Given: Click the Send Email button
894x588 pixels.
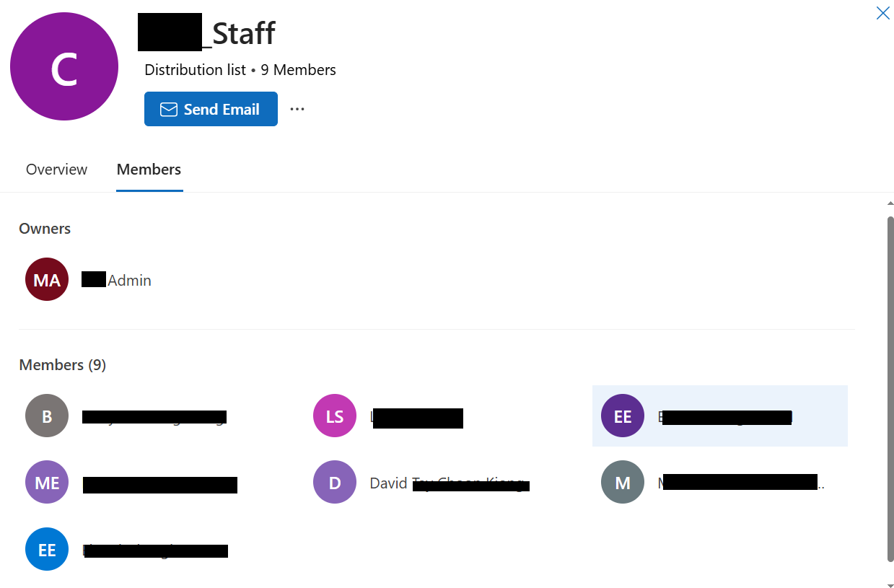Looking at the screenshot, I should tap(211, 109).
